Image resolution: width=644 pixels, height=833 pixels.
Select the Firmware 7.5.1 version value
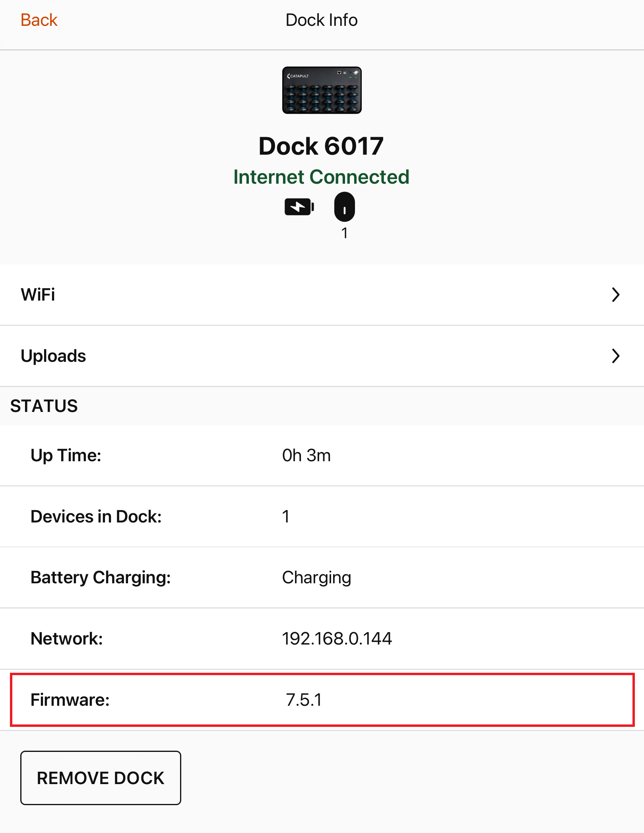tap(304, 700)
